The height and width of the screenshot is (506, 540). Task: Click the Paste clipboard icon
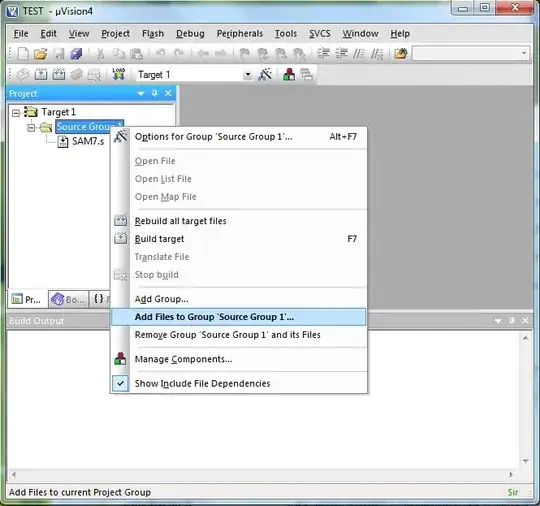[x=136, y=54]
